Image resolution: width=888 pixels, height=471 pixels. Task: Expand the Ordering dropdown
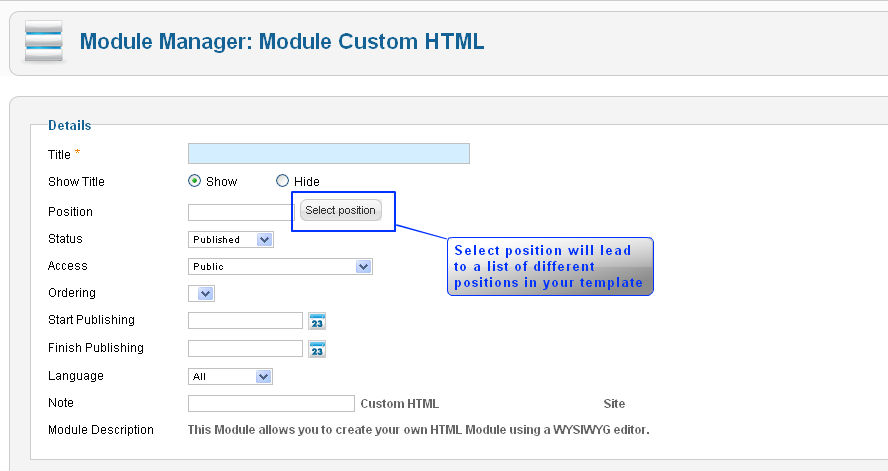(201, 294)
